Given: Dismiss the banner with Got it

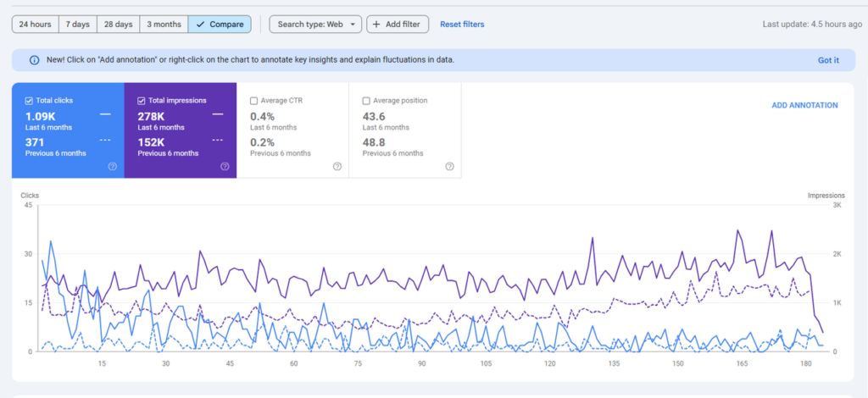Looking at the screenshot, I should [829, 60].
